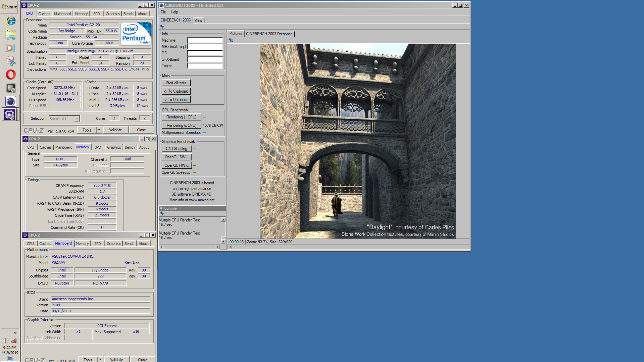This screenshot has width=644, height=362.
Task: Click the Core Speed value 3272.38 MHz
Action: coord(64,88)
